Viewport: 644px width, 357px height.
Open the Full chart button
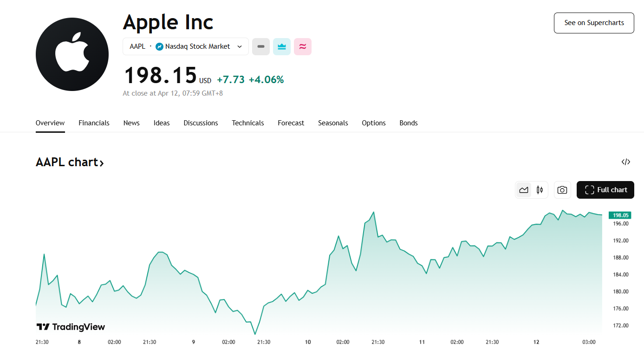(x=605, y=190)
